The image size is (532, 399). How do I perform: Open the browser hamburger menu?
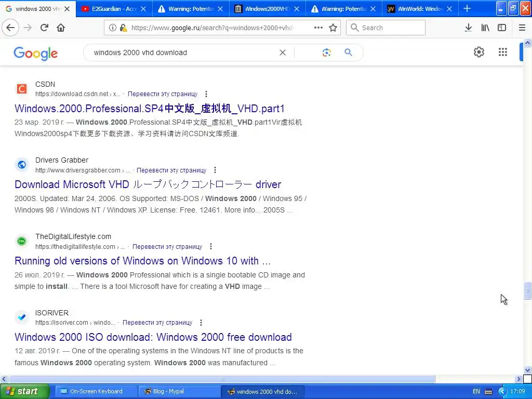coord(522,28)
